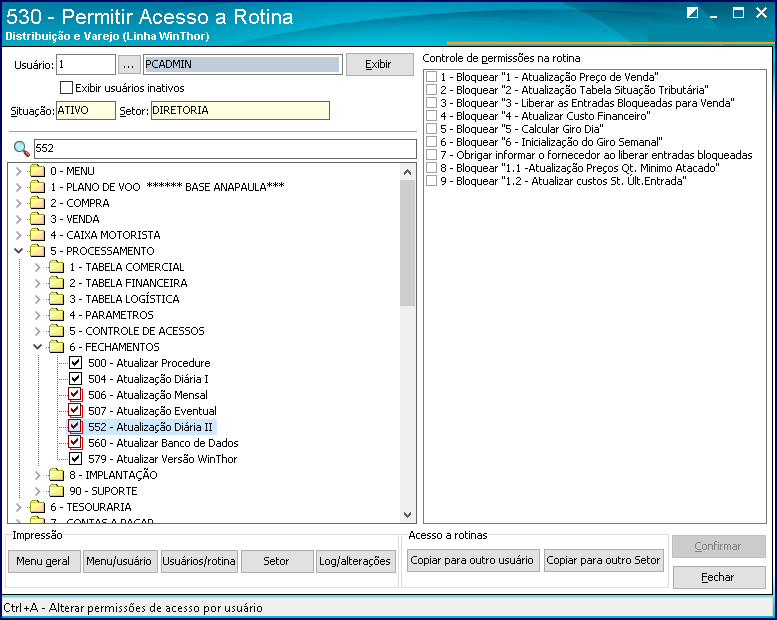Click folder icon of 6 - FECHAMENTOS
Image resolution: width=777 pixels, height=620 pixels.
pos(56,347)
